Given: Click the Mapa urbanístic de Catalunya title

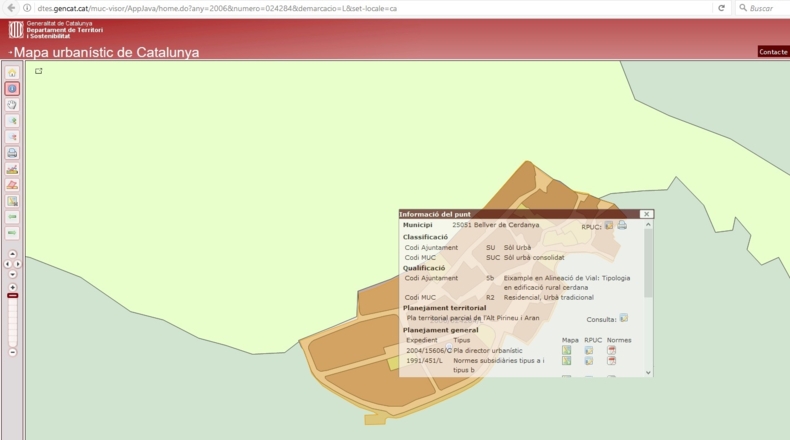Looking at the screenshot, I should [x=106, y=52].
